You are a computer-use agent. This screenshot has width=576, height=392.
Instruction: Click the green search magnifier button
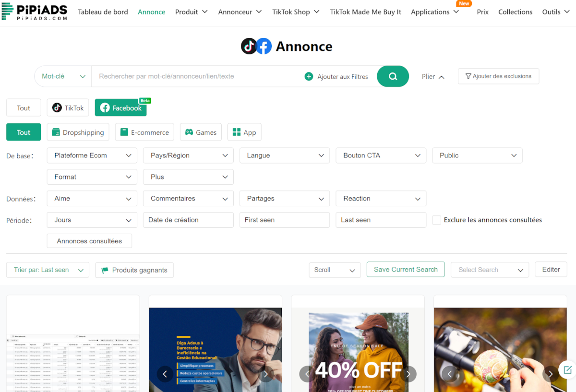393,76
